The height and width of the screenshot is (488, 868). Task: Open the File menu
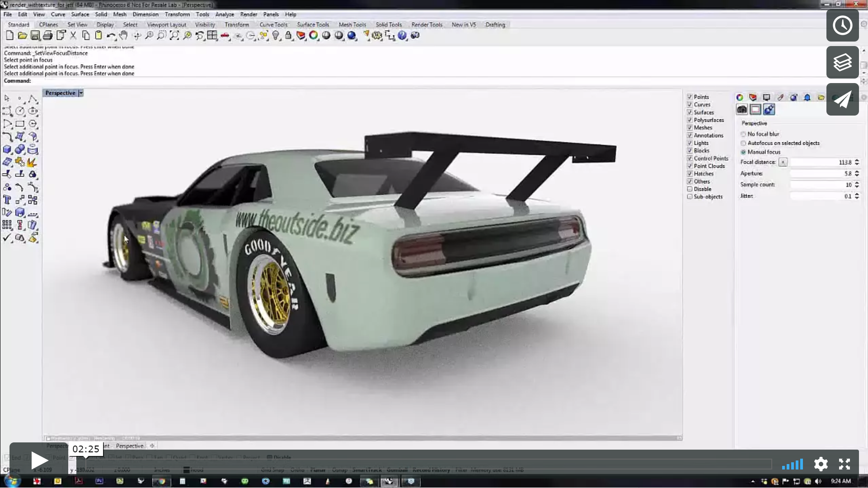pyautogui.click(x=8, y=14)
